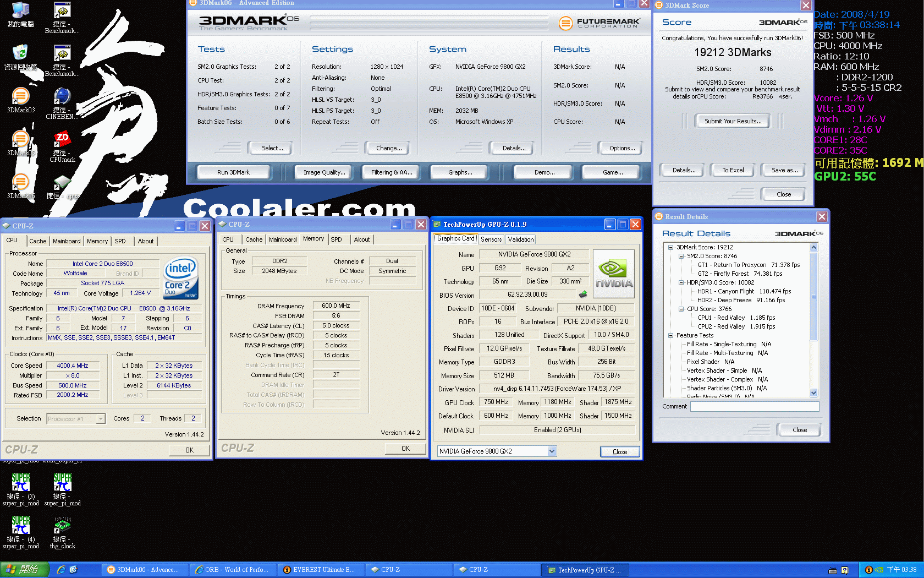Click the Intel Core 2 Duo logo in CPU-Z
924x578 pixels.
(181, 279)
